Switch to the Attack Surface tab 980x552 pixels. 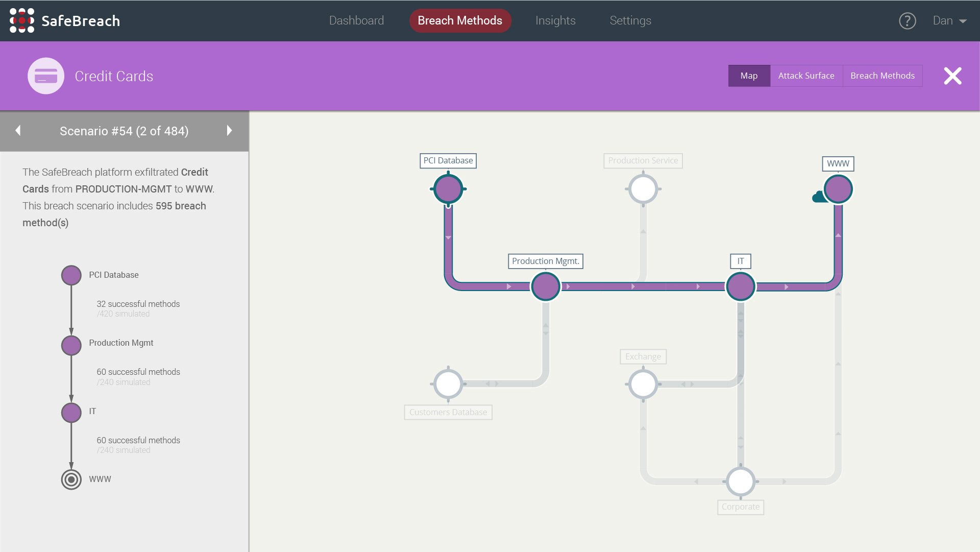806,76
